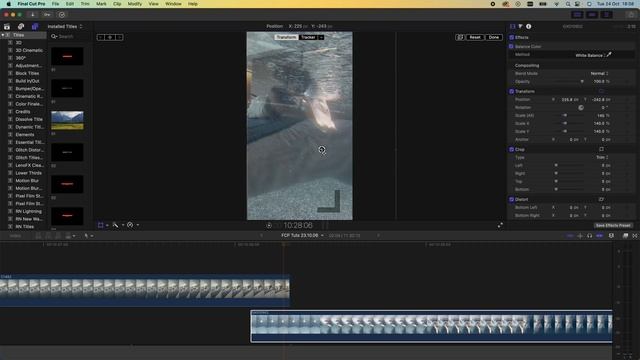Open the info inspector tab icon
This screenshot has height=360, width=640.
point(529,27)
